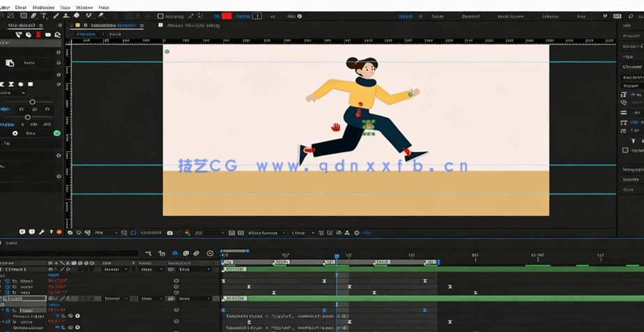This screenshot has height=332, width=644.
Task: Toggle the green button in left panel
Action: coord(57,133)
